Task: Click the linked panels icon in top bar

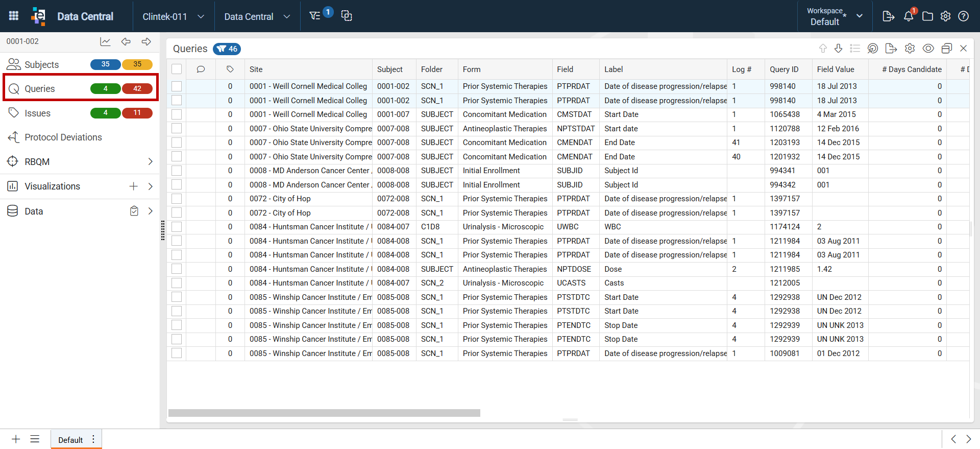Action: [347, 16]
